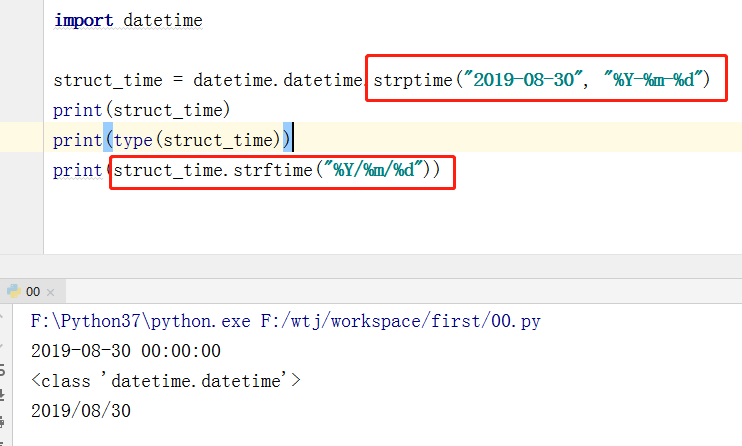Click the output line "2019-08-30 00:00:00"
The width and height of the screenshot is (742, 446).
click(x=126, y=351)
